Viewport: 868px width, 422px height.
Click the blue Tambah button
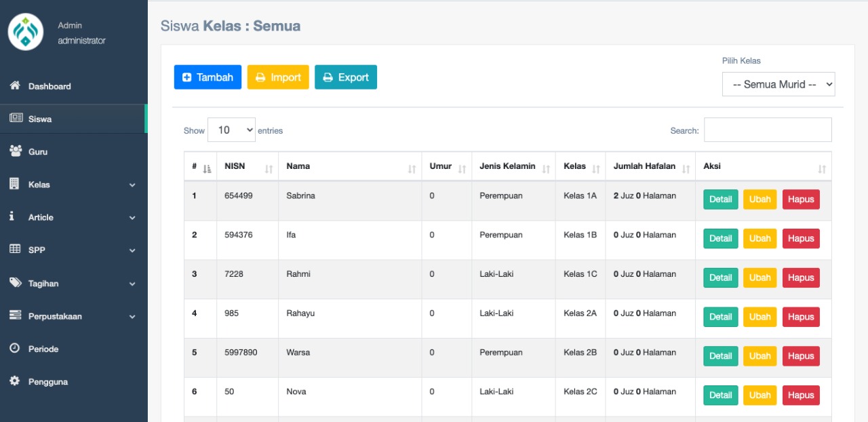(208, 77)
